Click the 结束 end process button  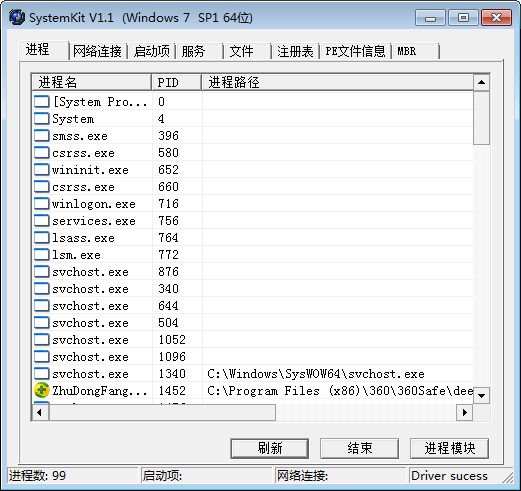click(359, 448)
